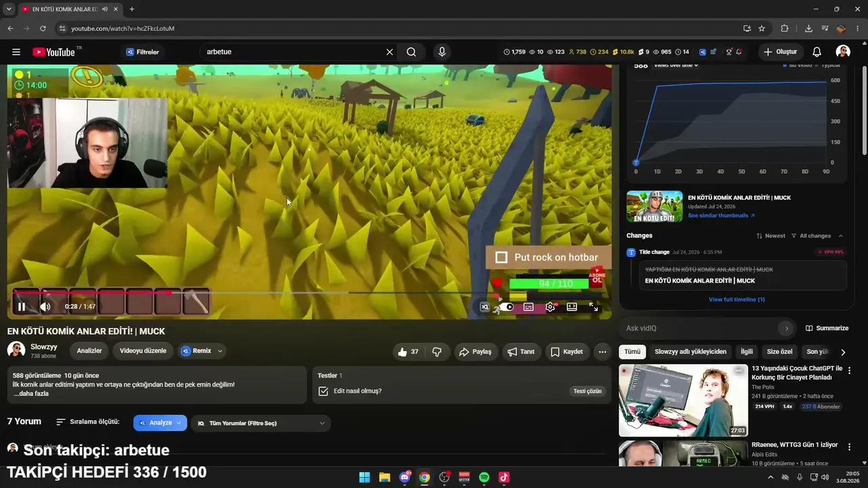
Task: Open See similar thumbnails link
Action: point(722,216)
